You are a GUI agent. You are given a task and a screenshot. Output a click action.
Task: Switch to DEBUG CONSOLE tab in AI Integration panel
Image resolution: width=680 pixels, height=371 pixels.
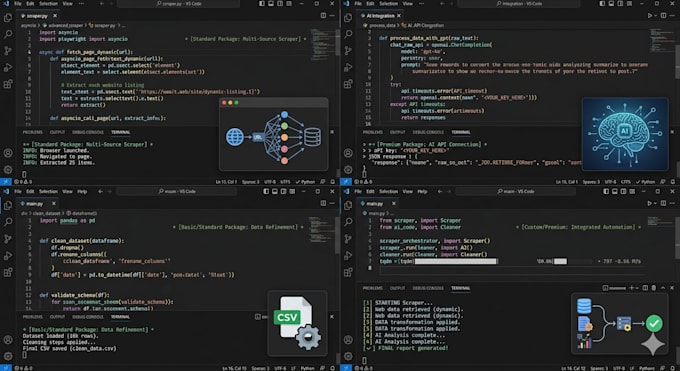point(428,132)
